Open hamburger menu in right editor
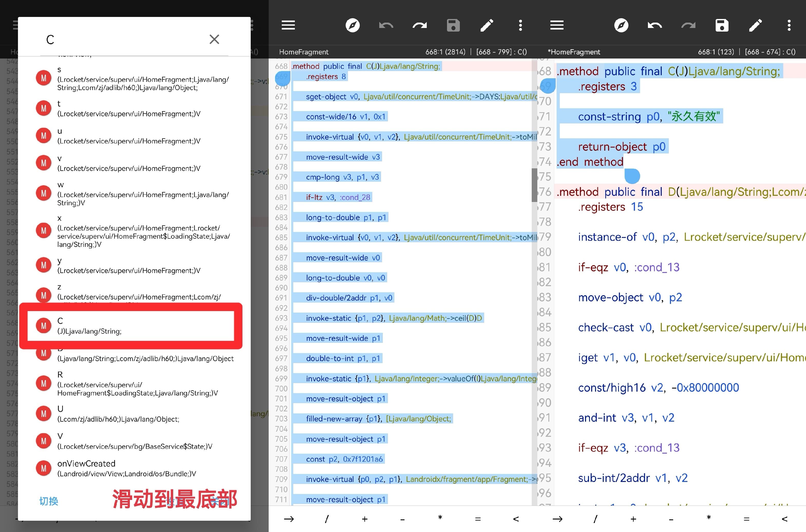 click(x=557, y=25)
